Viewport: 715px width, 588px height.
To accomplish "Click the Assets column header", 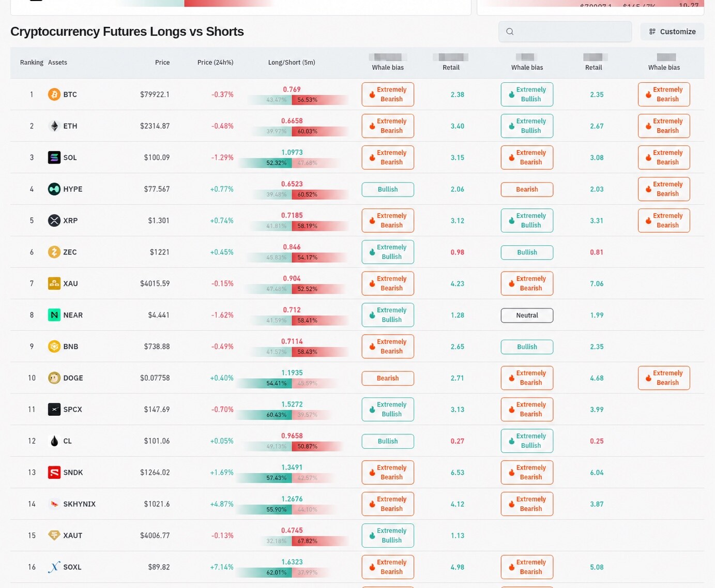I will point(57,63).
